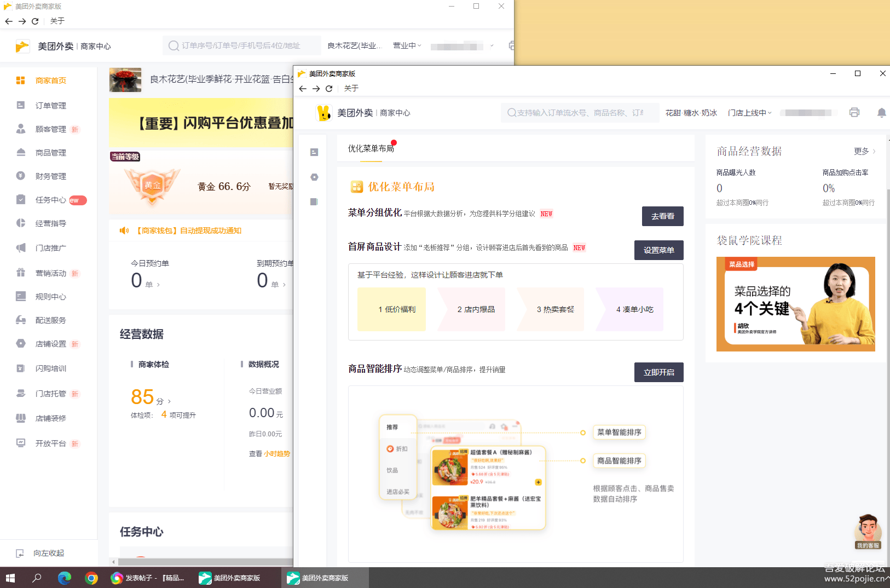Screen dimensions: 890x588
Task: Click the 开放平台 monitor icon
Action: [21, 443]
